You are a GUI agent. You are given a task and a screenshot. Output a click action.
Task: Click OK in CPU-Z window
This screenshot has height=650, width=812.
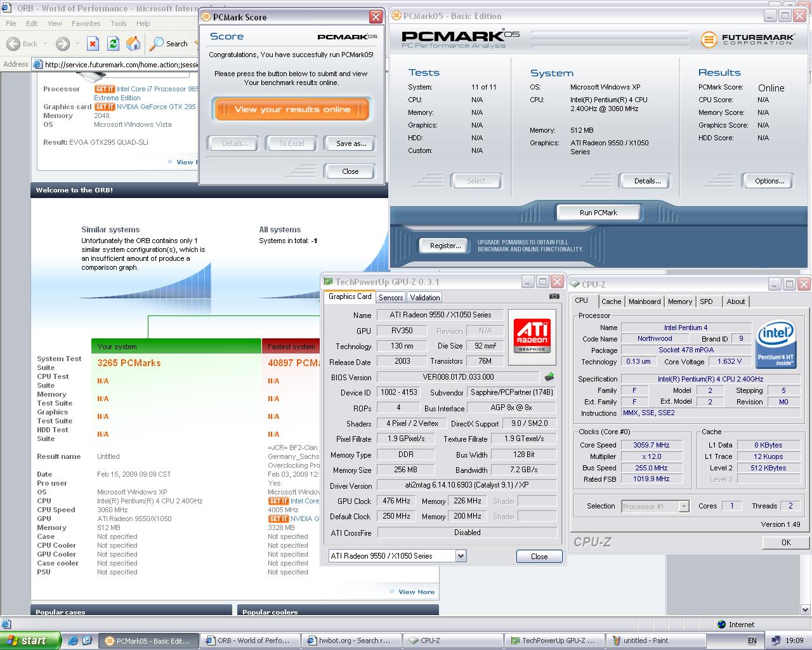(x=786, y=542)
